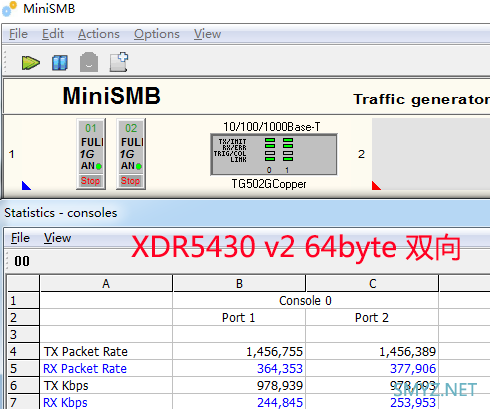Click the 'RX Kbps' label cell
This screenshot has height=409, width=490.
pyautogui.click(x=106, y=402)
